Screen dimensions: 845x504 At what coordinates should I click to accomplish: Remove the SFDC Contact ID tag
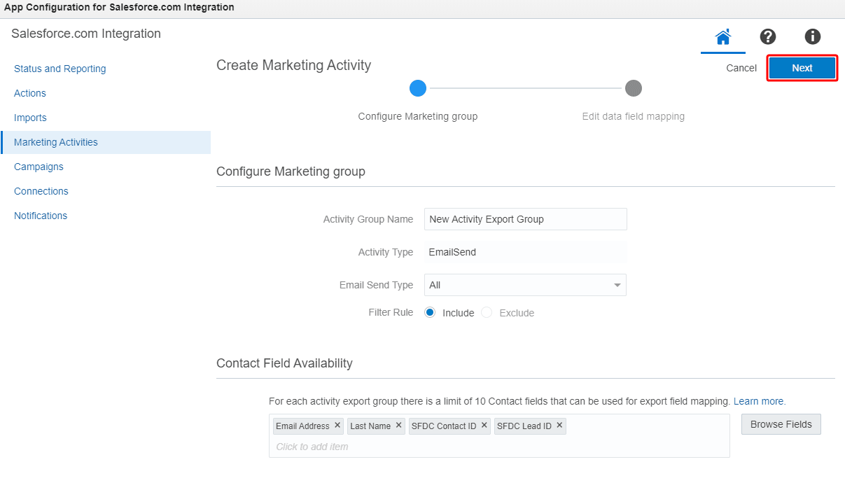(x=484, y=425)
